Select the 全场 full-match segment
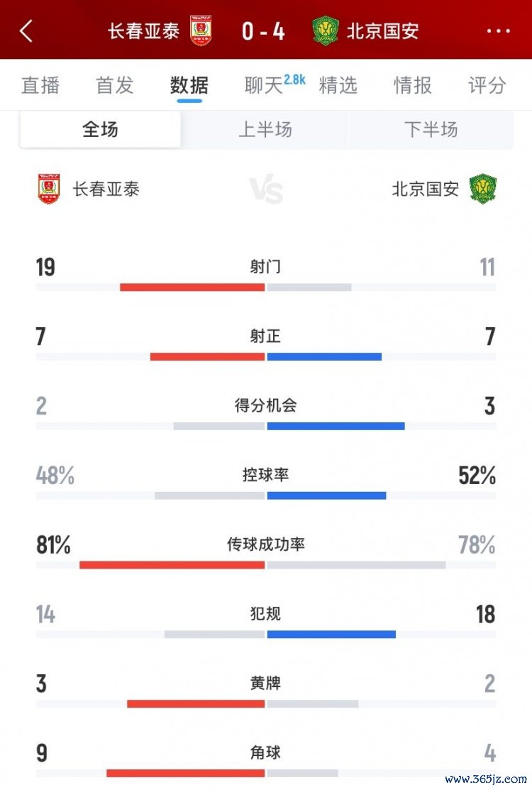The width and height of the screenshot is (532, 790). click(100, 130)
